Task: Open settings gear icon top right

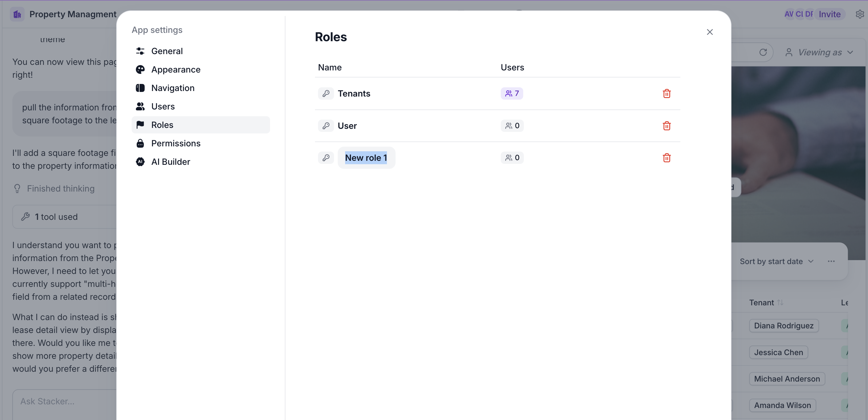Action: [860, 14]
